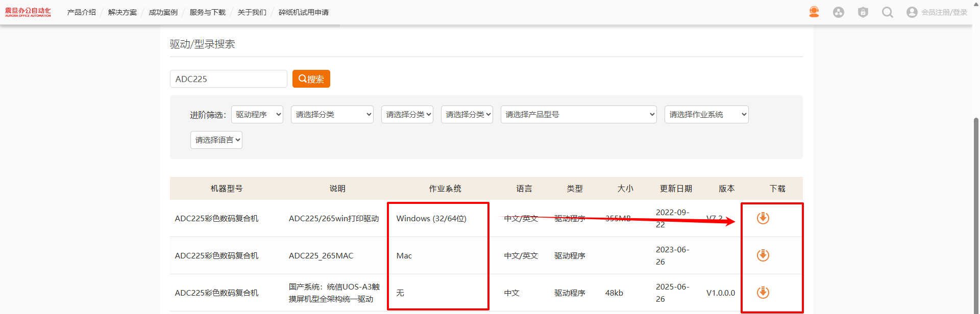Click the 48kb size cell
Screen dimensions: 980x314
[614, 293]
